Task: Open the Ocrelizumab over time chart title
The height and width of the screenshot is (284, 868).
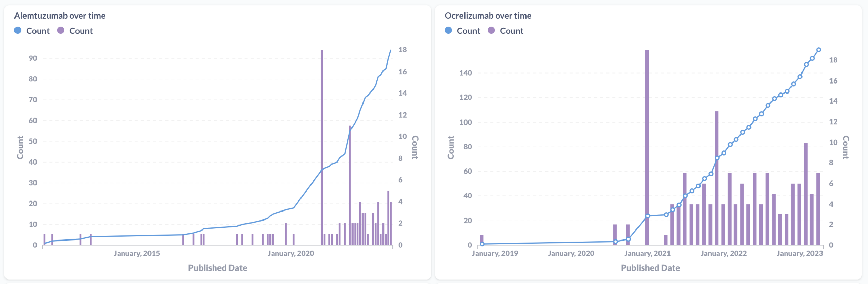Action: coord(488,16)
